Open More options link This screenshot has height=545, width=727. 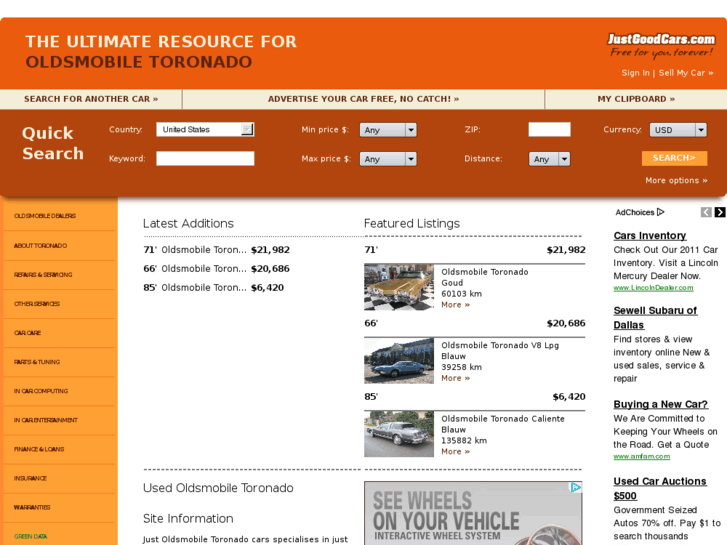(x=676, y=180)
